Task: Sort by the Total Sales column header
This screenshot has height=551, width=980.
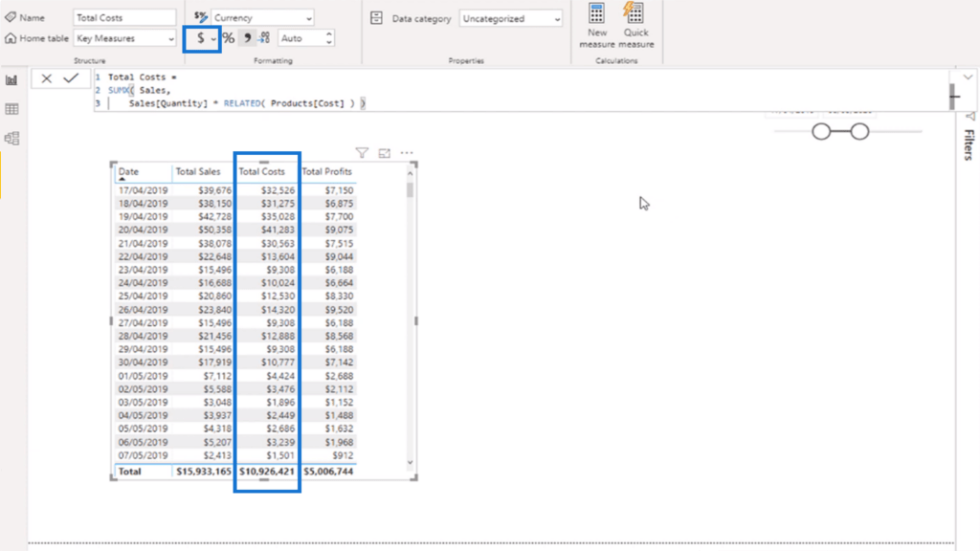Action: [x=197, y=171]
